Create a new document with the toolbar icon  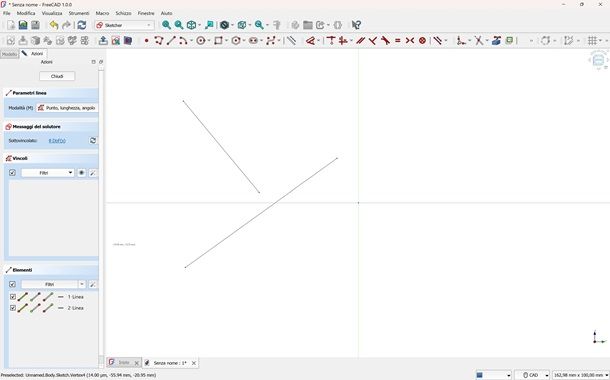click(x=11, y=25)
